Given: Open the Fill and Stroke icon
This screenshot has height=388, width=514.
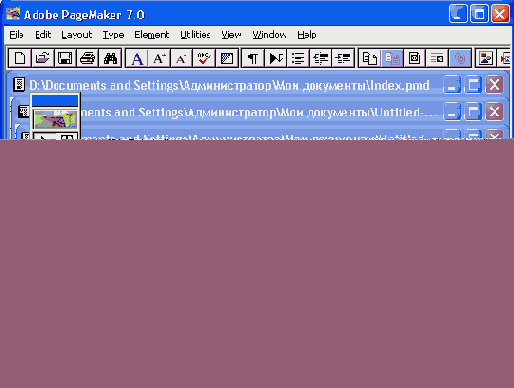Looking at the screenshot, I should click(x=227, y=58).
